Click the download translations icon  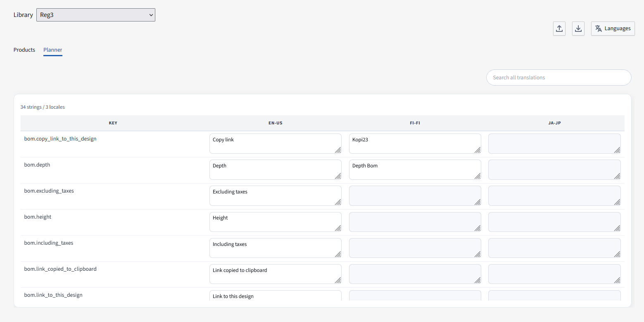click(x=578, y=28)
